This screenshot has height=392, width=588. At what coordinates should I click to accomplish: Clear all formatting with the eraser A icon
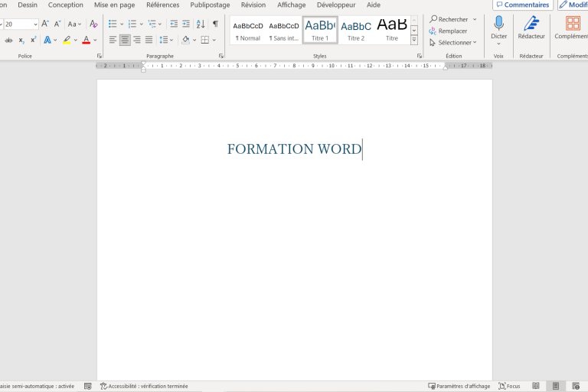[93, 24]
